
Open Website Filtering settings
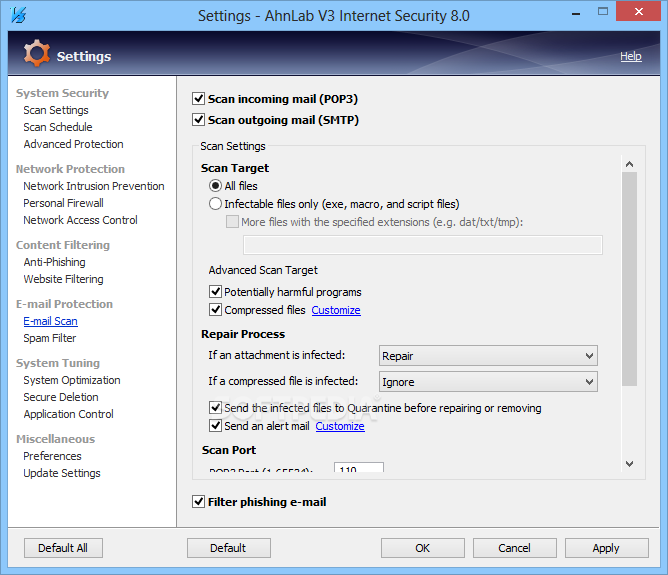[63, 279]
